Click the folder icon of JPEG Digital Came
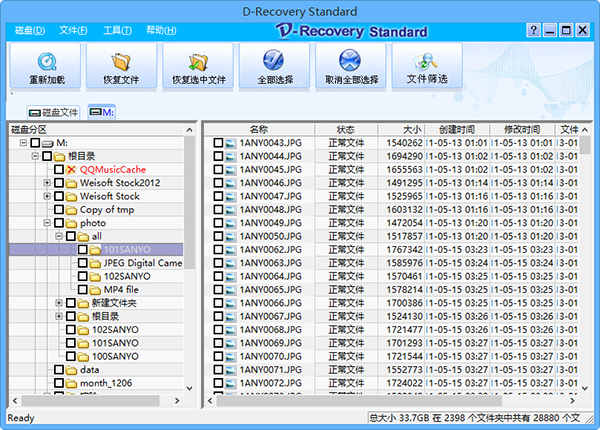This screenshot has width=600, height=430. tap(95, 263)
